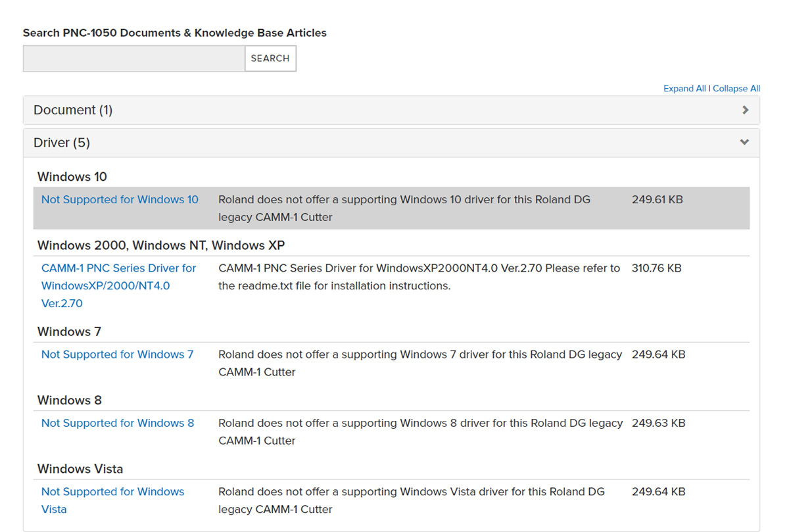Click the Driver (5) accordion header
This screenshot has height=532, width=789.
click(x=391, y=143)
